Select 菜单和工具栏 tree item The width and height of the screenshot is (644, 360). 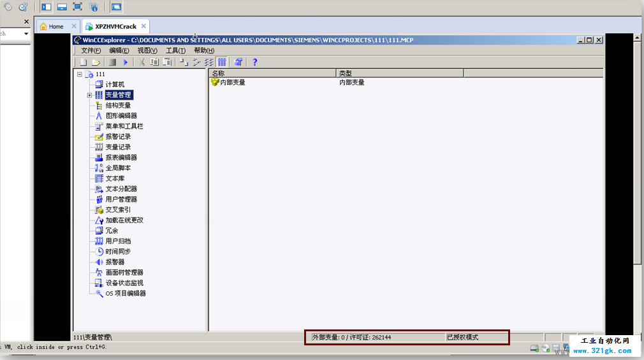pos(124,126)
